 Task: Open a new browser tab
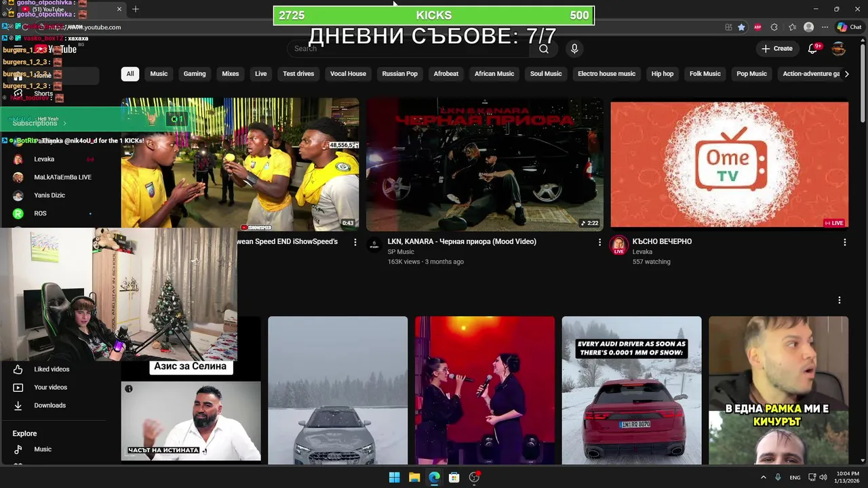click(x=136, y=9)
